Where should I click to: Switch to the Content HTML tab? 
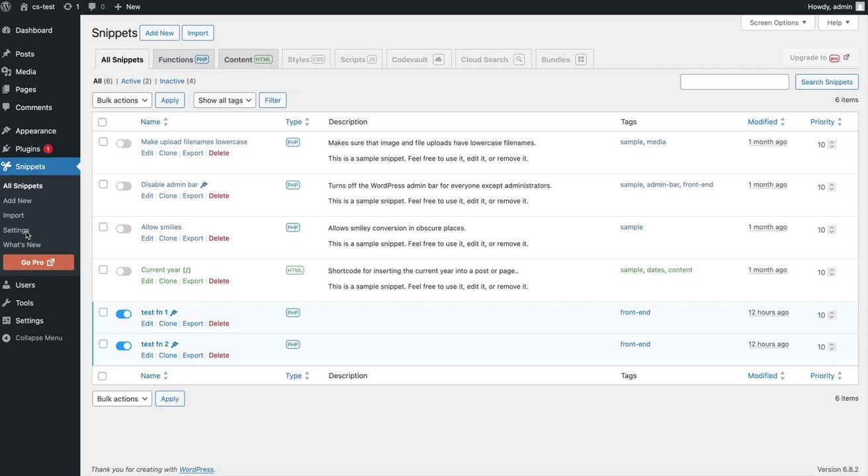(248, 59)
